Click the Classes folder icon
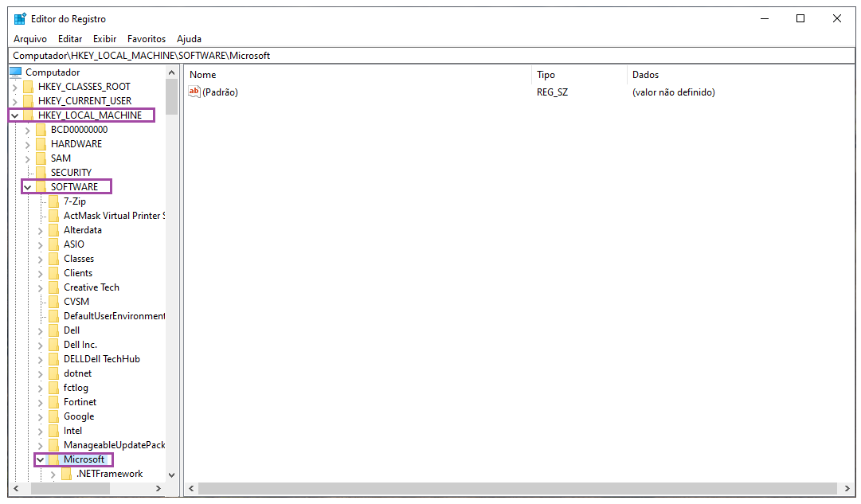Image resolution: width=861 pixels, height=504 pixels. coord(53,258)
